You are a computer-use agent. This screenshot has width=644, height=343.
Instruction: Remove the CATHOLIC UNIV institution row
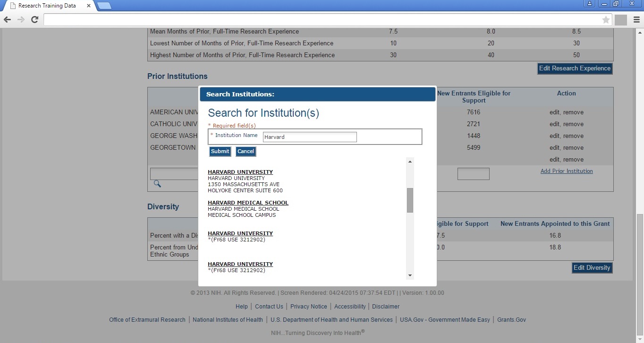[573, 124]
